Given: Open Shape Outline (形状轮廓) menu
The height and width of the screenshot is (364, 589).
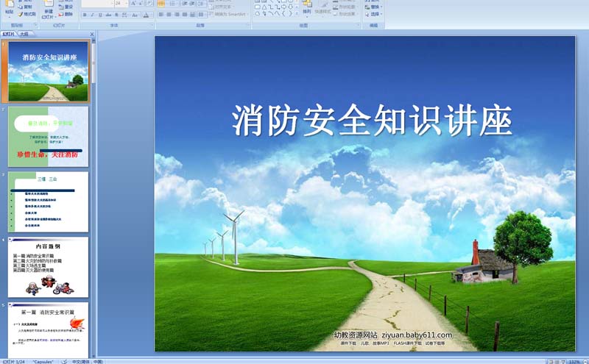Looking at the screenshot, I should pos(345,7).
